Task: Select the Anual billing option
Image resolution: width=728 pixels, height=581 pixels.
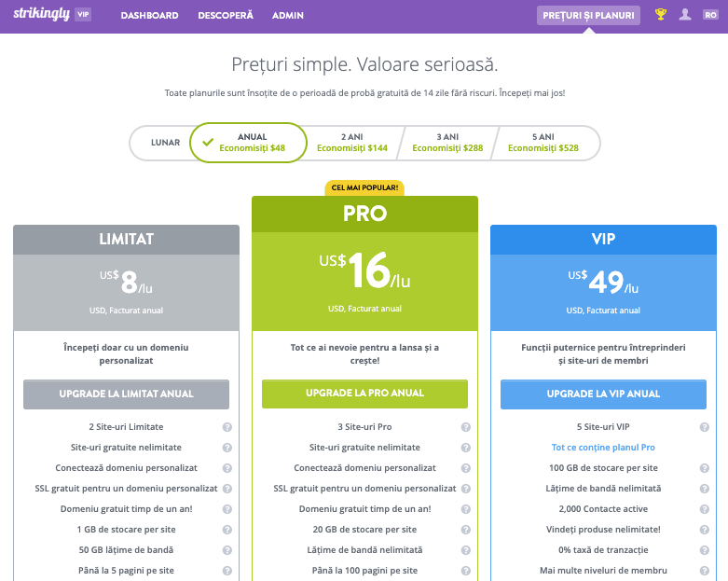Action: tap(250, 143)
